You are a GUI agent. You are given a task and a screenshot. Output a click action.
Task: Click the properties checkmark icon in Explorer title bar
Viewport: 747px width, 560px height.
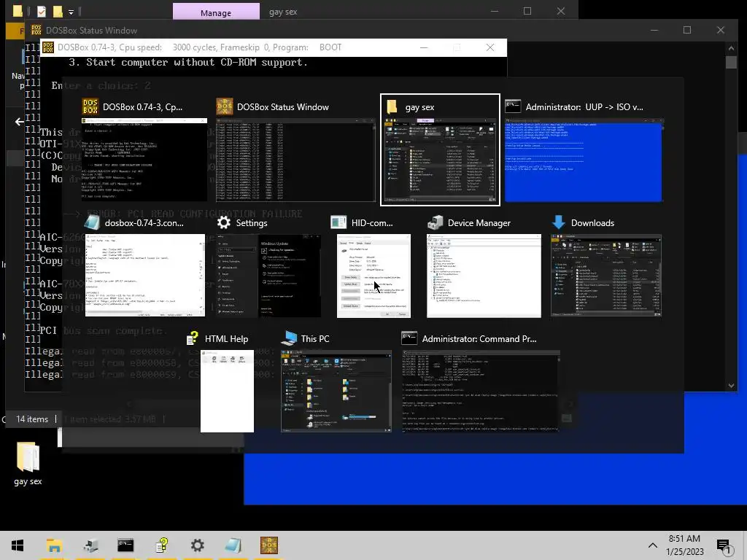[42, 11]
